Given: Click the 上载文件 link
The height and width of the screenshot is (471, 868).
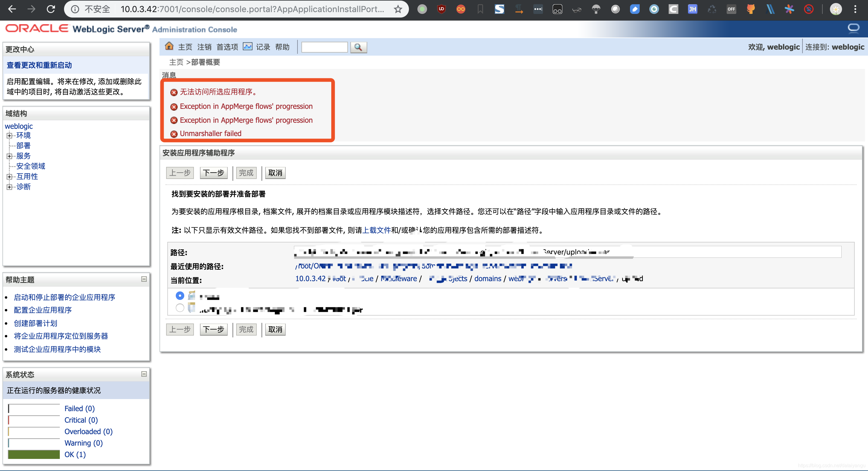Looking at the screenshot, I should point(376,230).
